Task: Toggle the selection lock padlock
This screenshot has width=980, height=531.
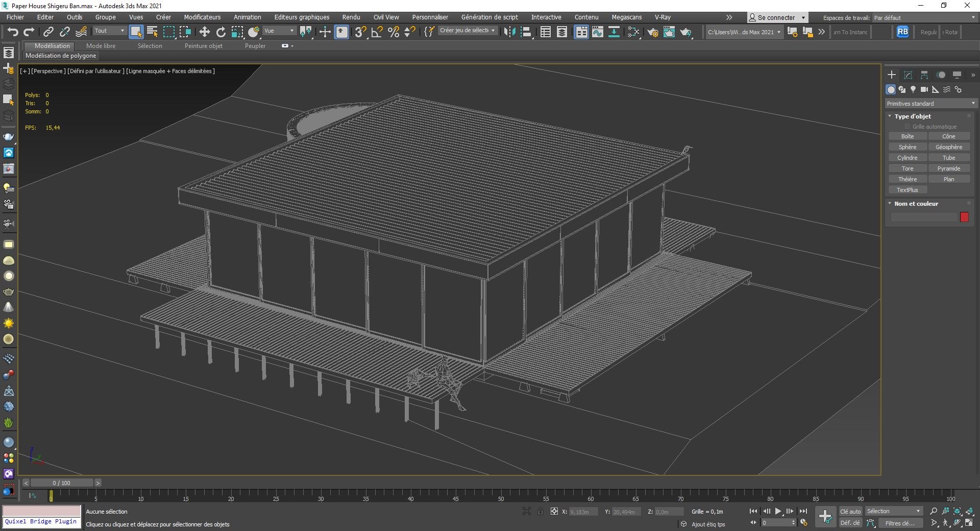Action: 541,511
